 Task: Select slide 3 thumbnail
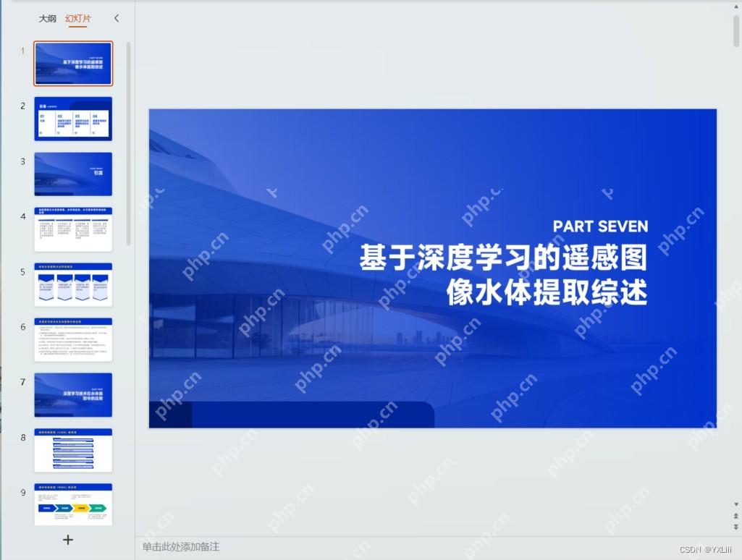pyautogui.click(x=73, y=174)
